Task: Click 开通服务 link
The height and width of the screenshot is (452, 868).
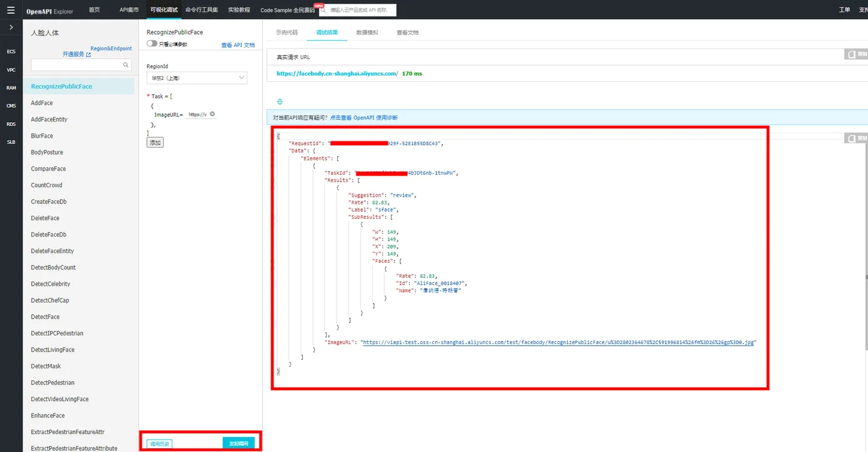Action: click(x=76, y=55)
